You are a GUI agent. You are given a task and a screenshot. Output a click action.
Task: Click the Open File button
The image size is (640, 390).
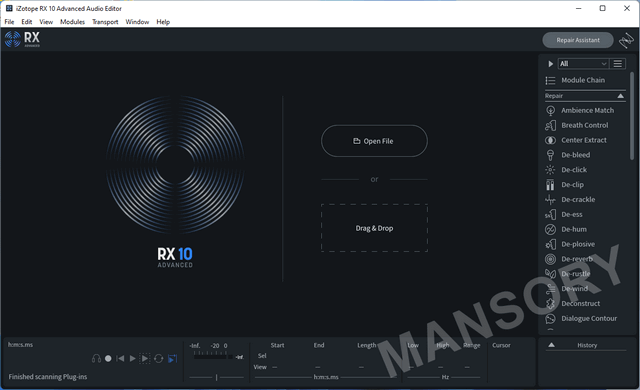(x=374, y=141)
